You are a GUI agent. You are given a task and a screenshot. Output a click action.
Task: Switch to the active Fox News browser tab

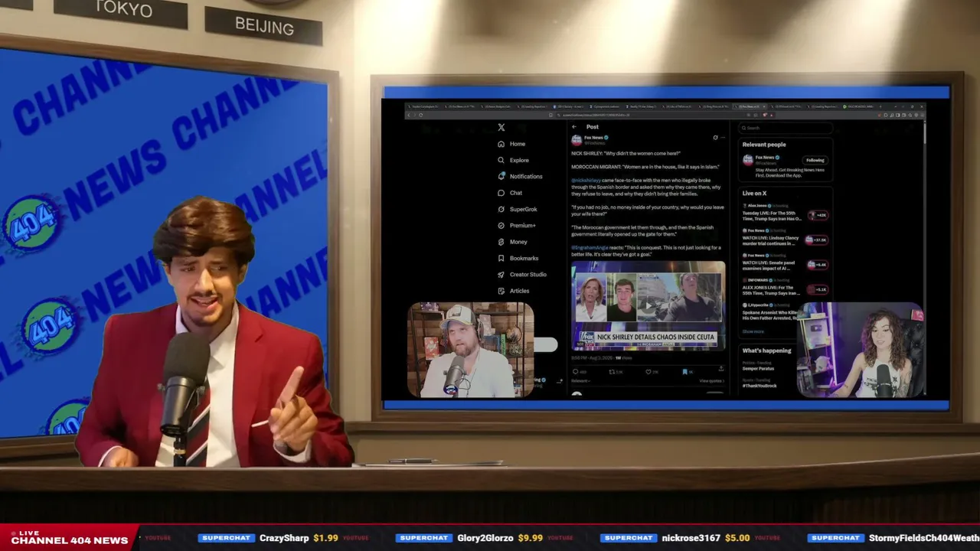pos(751,106)
